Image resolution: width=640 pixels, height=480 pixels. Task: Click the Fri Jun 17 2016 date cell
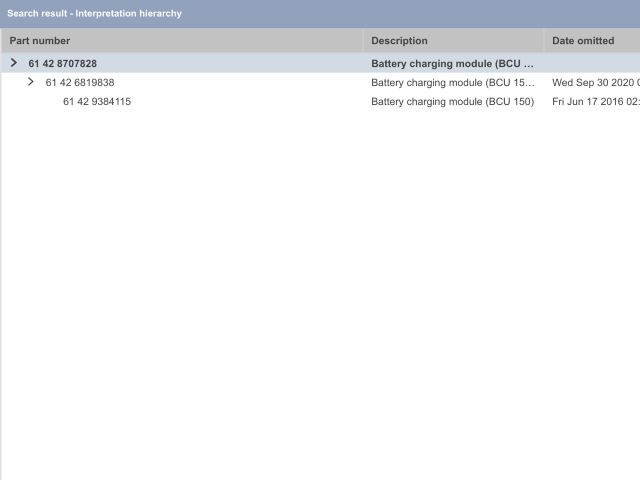point(595,102)
